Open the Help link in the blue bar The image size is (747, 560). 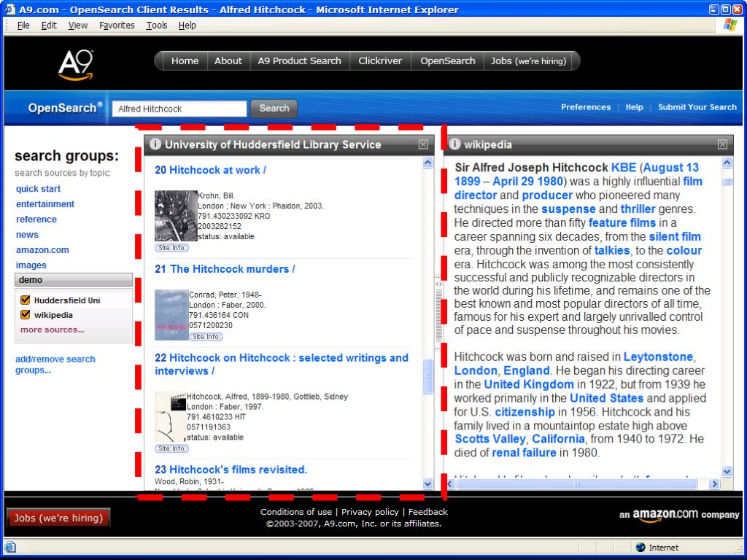(x=634, y=107)
